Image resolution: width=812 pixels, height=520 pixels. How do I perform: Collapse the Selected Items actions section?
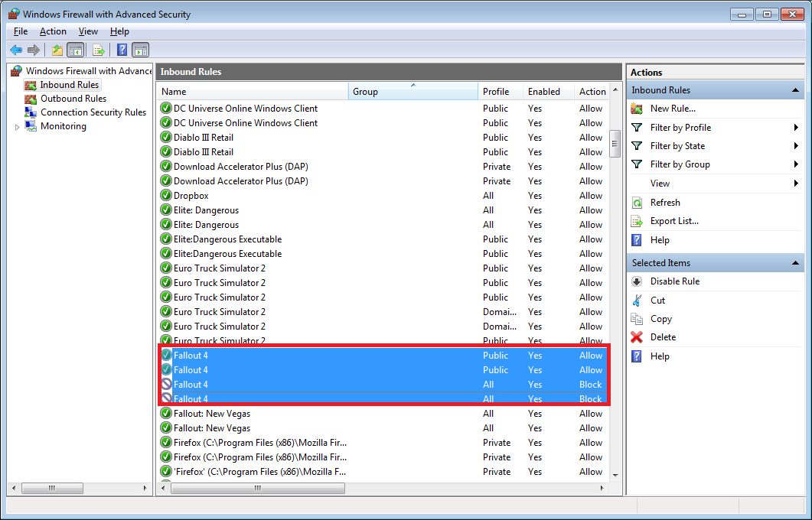pos(795,263)
